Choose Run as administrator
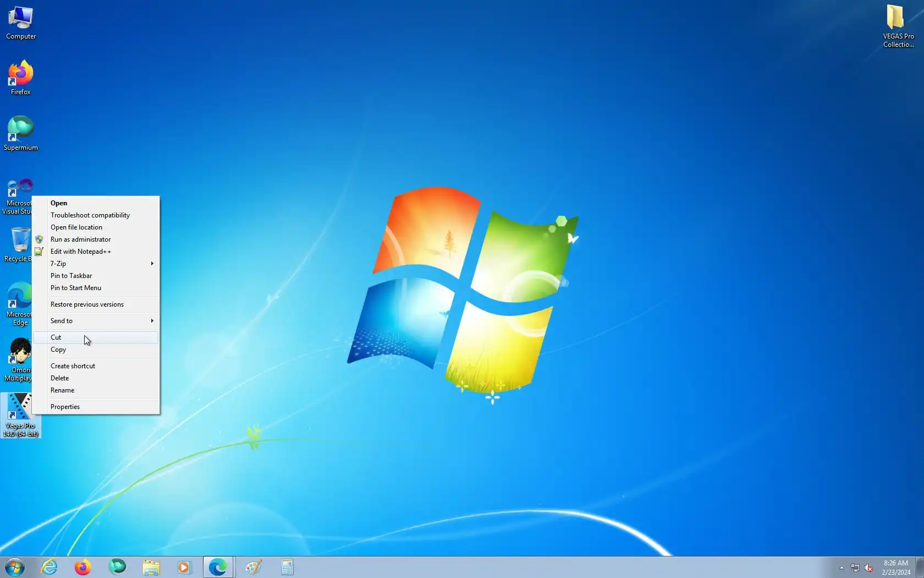 pyautogui.click(x=96, y=239)
